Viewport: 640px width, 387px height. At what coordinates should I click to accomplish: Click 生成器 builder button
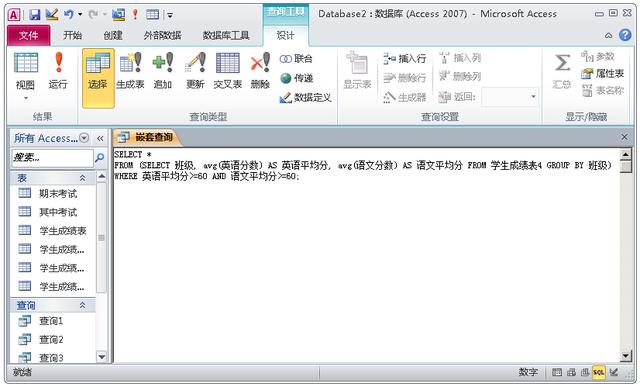click(405, 97)
